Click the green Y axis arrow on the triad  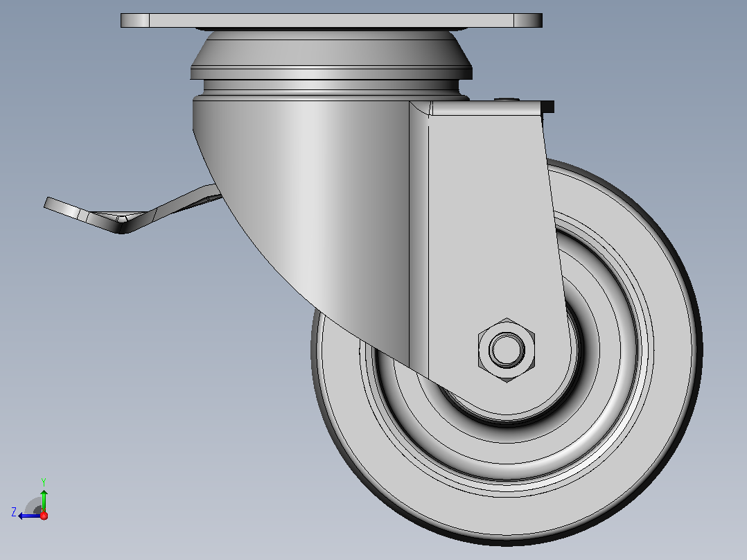pos(44,500)
